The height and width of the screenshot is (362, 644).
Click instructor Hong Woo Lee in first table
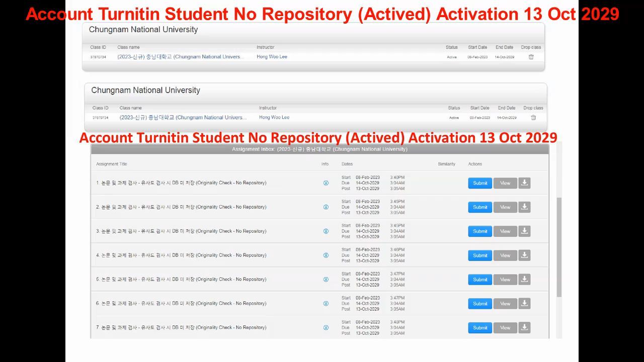[x=272, y=57]
